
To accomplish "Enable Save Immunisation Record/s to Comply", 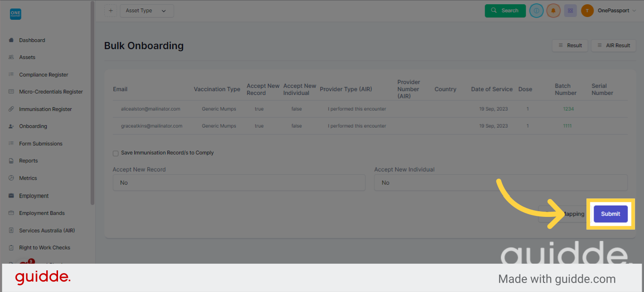I will click(116, 153).
